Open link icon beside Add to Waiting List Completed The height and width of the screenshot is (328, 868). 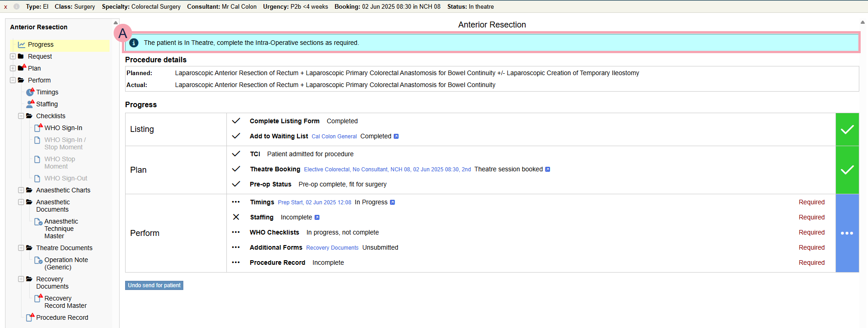tap(396, 137)
